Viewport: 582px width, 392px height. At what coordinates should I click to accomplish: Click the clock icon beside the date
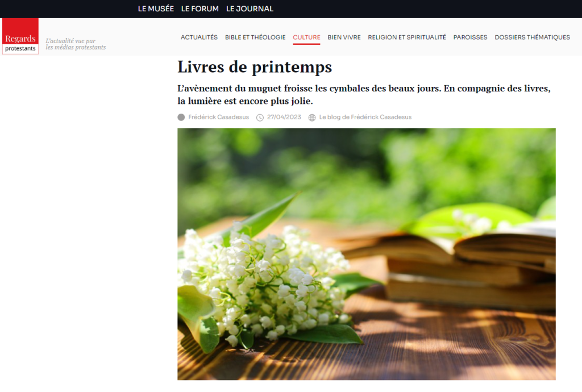tap(260, 118)
